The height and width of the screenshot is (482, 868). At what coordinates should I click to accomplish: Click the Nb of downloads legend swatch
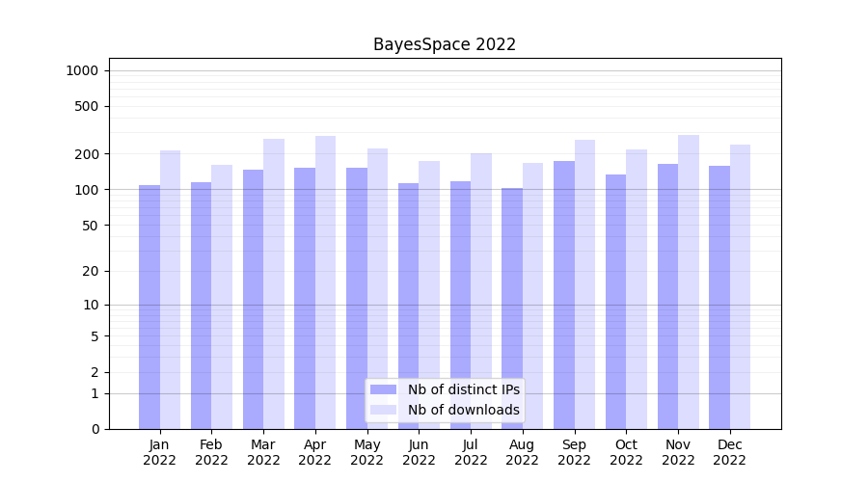[383, 410]
